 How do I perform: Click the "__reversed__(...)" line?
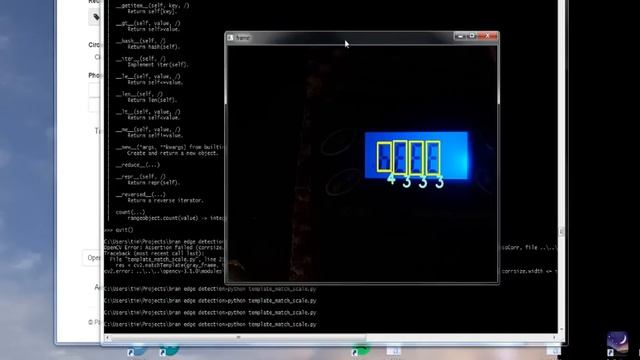[x=141, y=195]
